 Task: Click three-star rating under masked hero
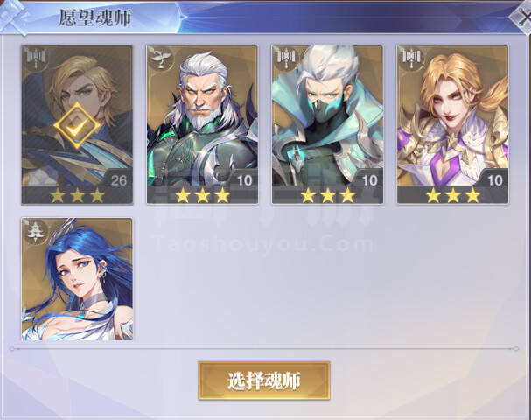coord(328,195)
